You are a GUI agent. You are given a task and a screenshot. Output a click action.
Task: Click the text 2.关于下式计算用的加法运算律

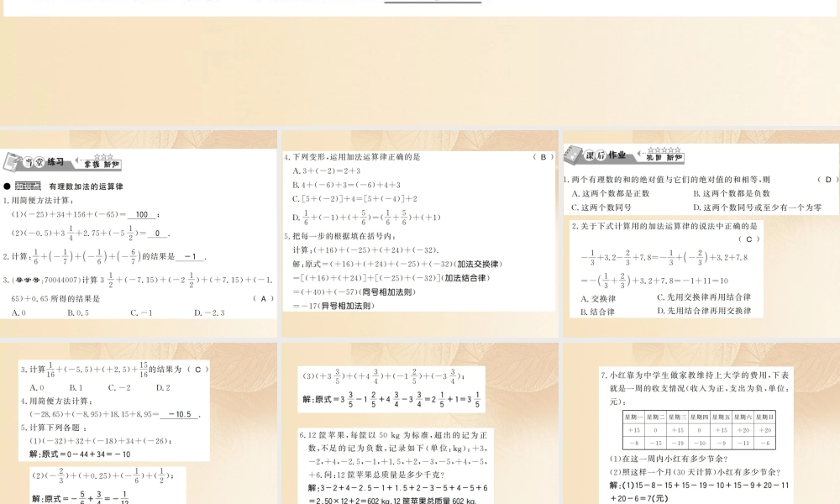(664, 226)
